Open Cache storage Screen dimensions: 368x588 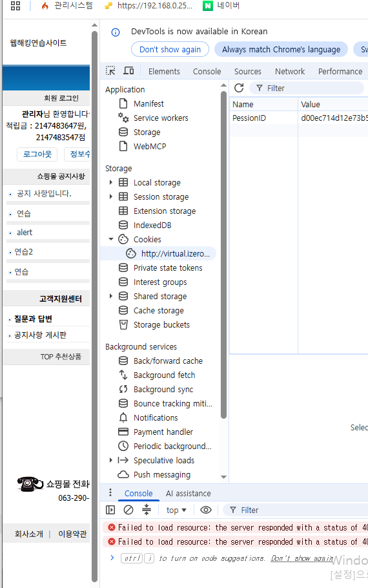[x=159, y=311]
